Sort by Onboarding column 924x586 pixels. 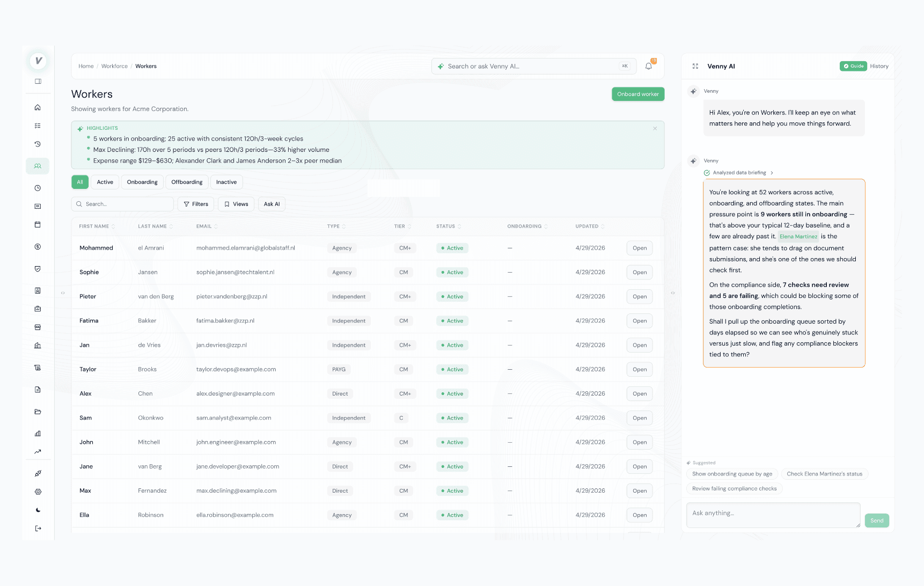[x=527, y=226]
